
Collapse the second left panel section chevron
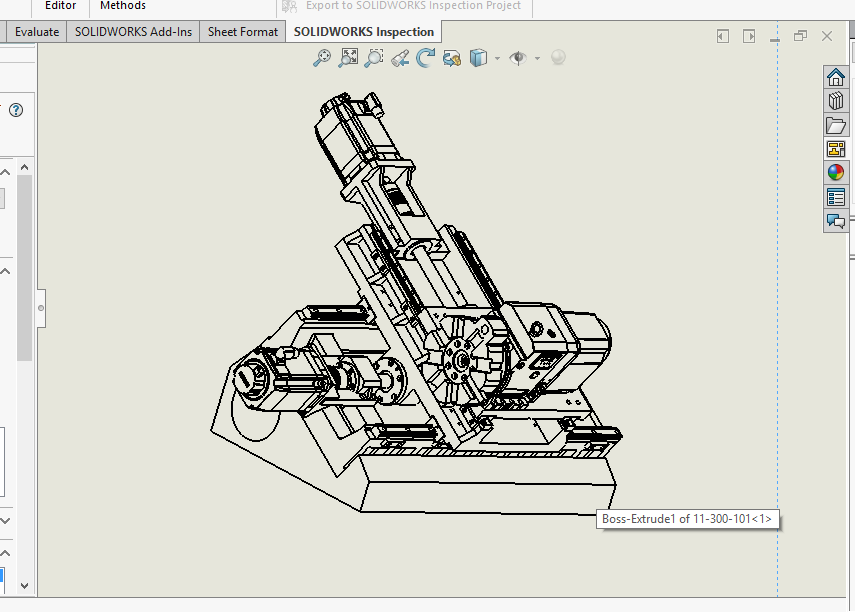coord(5,271)
